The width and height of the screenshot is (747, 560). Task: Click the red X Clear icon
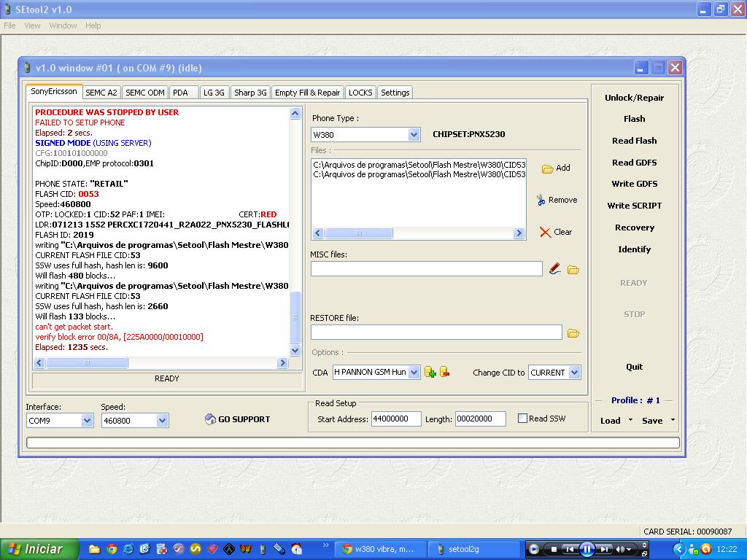point(545,232)
